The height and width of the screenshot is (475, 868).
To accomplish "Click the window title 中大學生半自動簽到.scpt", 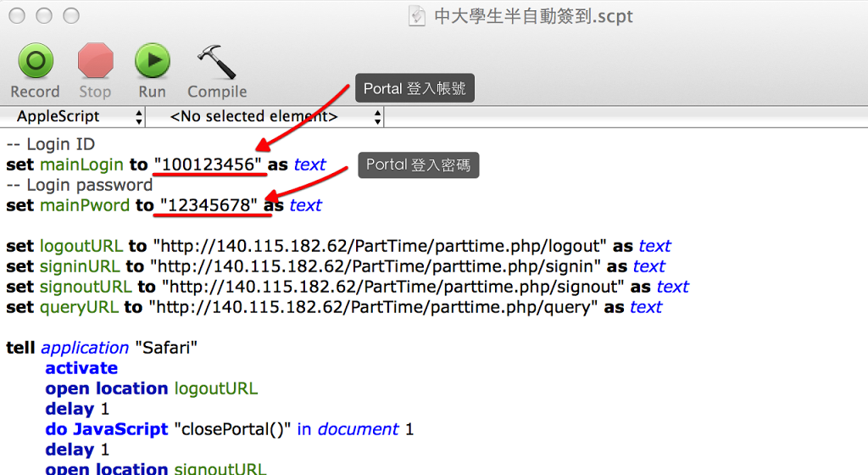I will click(533, 16).
